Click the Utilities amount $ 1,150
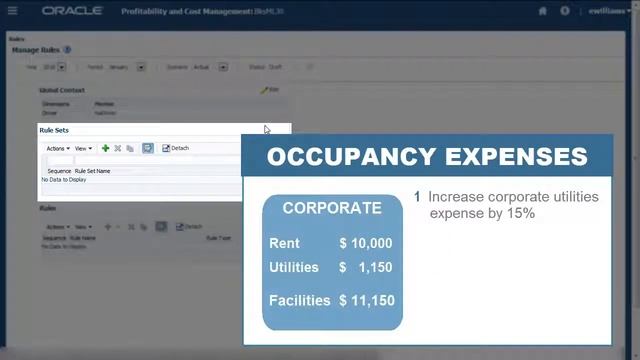The image size is (640, 360). pos(366,267)
